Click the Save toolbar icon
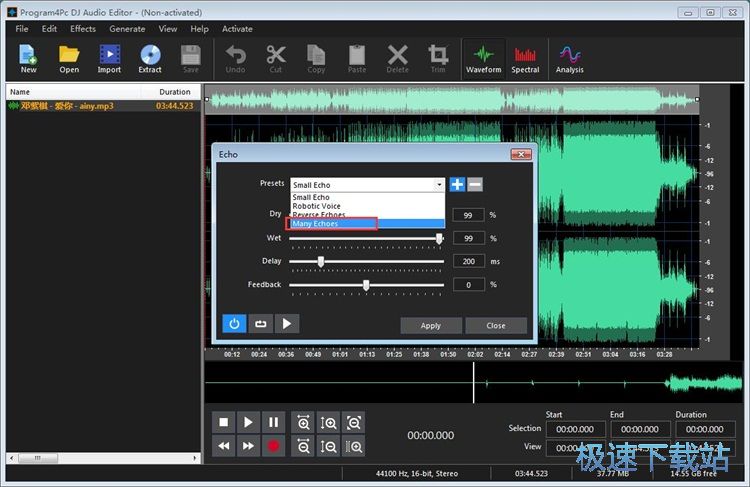The width and height of the screenshot is (750, 487). tap(190, 59)
